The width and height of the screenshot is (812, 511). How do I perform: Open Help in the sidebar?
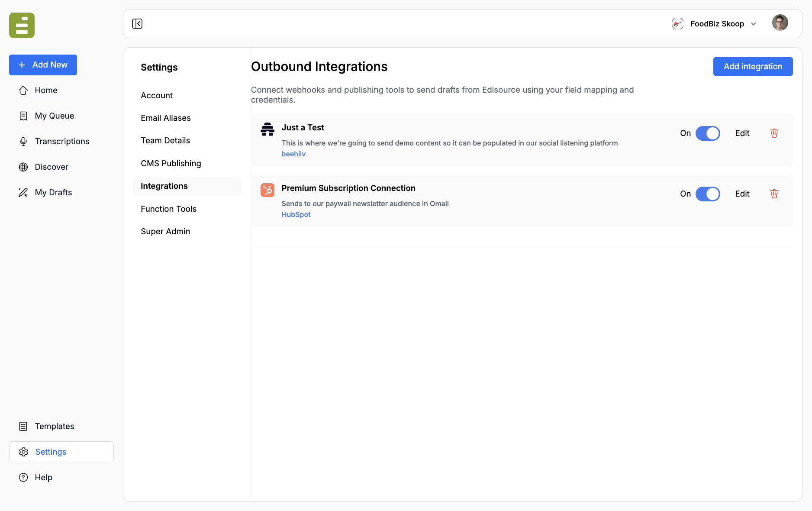[61, 477]
